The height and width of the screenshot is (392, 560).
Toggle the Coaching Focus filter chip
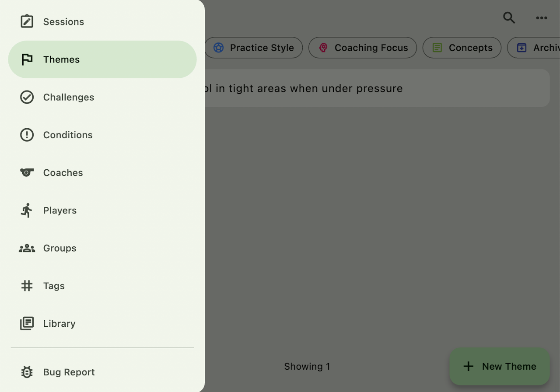click(362, 48)
